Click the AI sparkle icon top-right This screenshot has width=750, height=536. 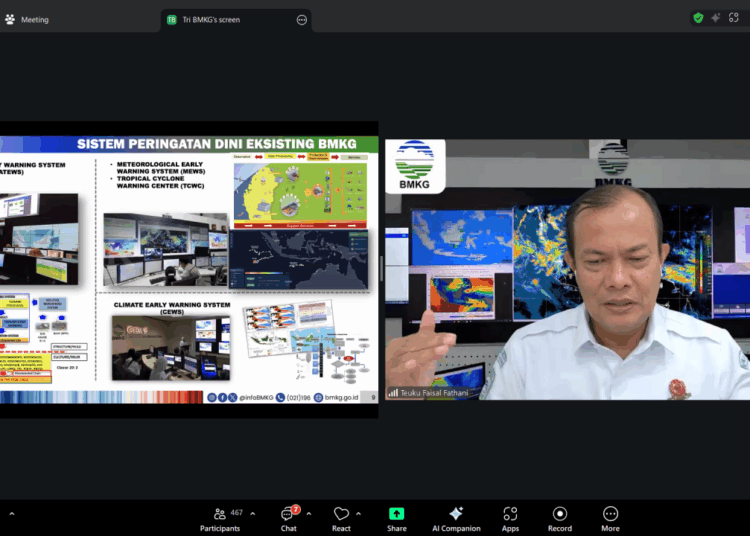tap(716, 18)
